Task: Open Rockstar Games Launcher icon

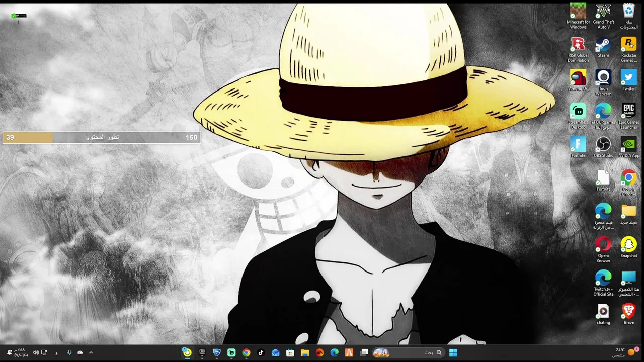Action: [629, 50]
